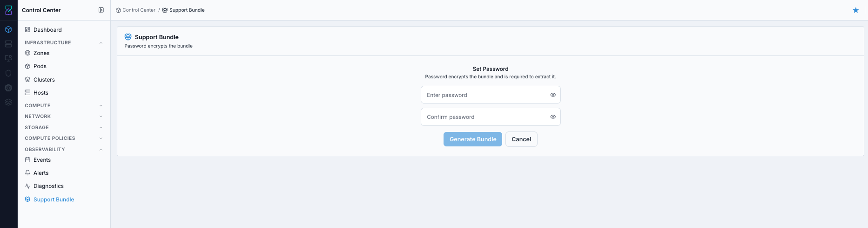Focus the Enter password input field
The image size is (868, 228).
[491, 95]
